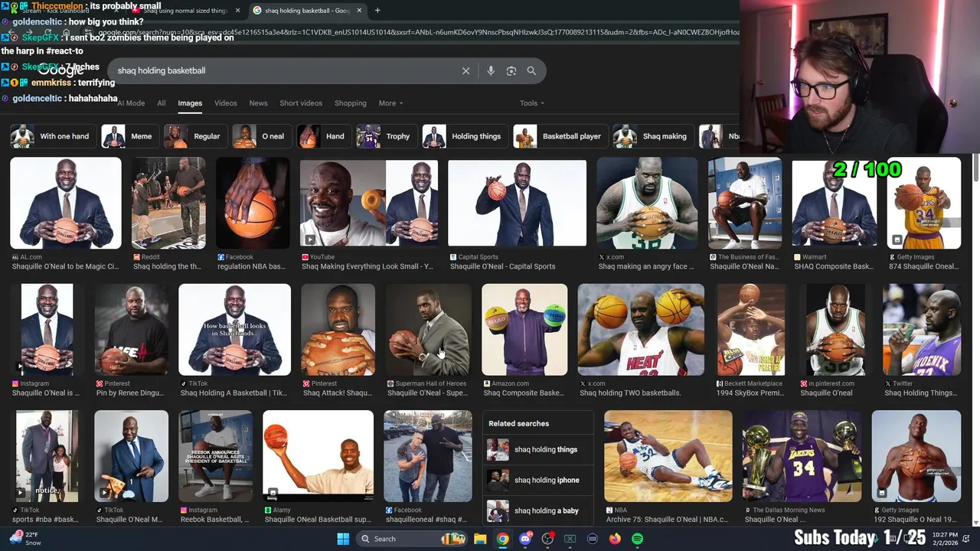Screen dimensions: 980x551
Task: Filter by the 'O neal' chip
Action: coord(260,136)
